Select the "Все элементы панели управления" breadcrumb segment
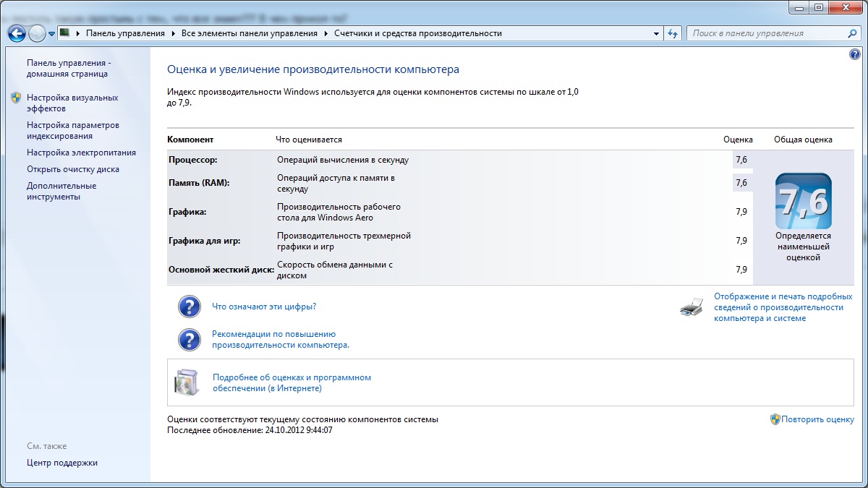Screen dimensions: 868x488 pyautogui.click(x=249, y=33)
